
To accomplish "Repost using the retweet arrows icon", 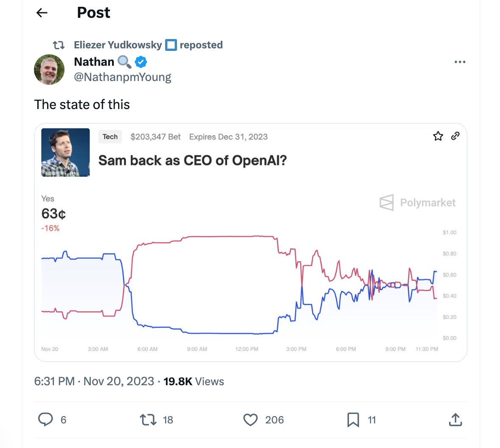I will pos(148,420).
